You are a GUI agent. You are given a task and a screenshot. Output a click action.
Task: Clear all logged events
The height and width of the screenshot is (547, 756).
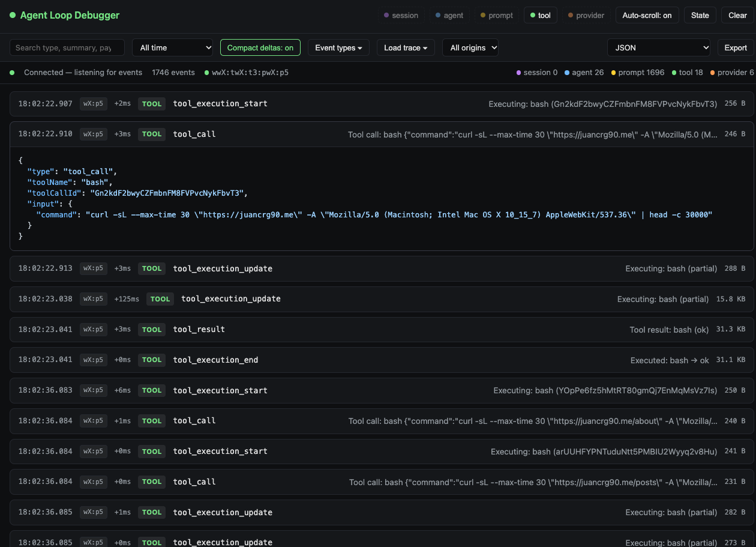click(737, 15)
